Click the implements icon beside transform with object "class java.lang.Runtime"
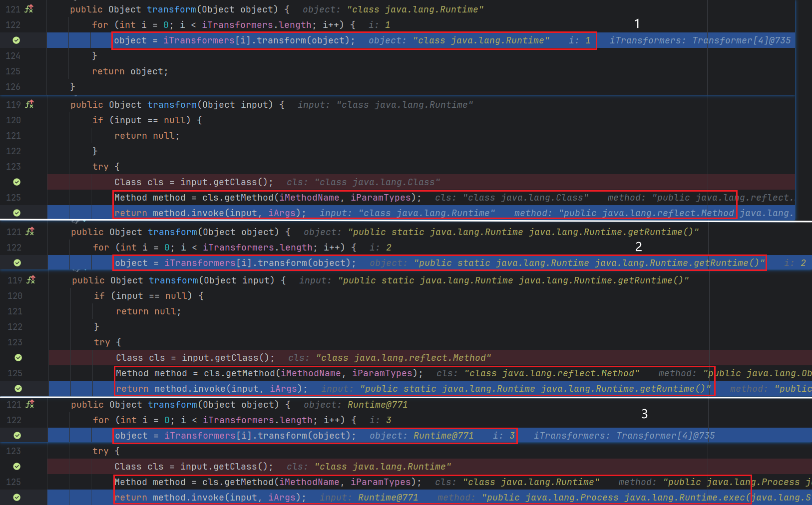Image resolution: width=812 pixels, height=505 pixels. [29, 9]
